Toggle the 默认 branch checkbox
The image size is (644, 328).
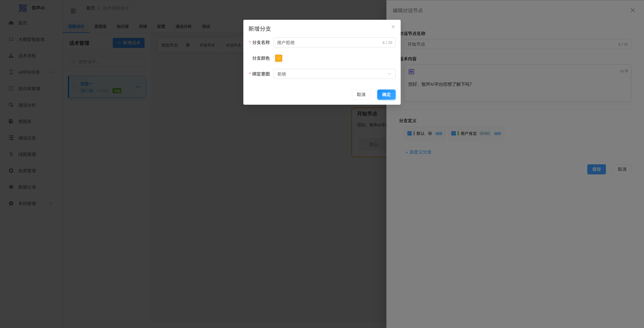coord(410,133)
